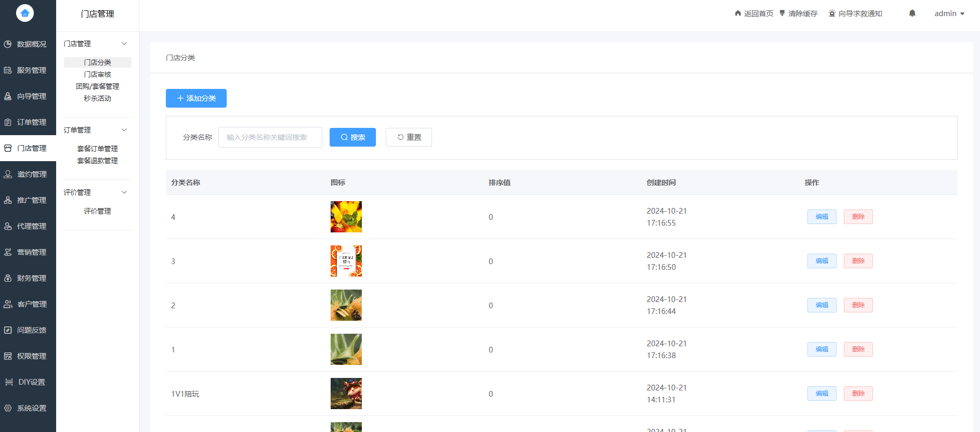This screenshot has width=980, height=432.
Task: Click 清除缓存 in the top bar
Action: pos(798,14)
